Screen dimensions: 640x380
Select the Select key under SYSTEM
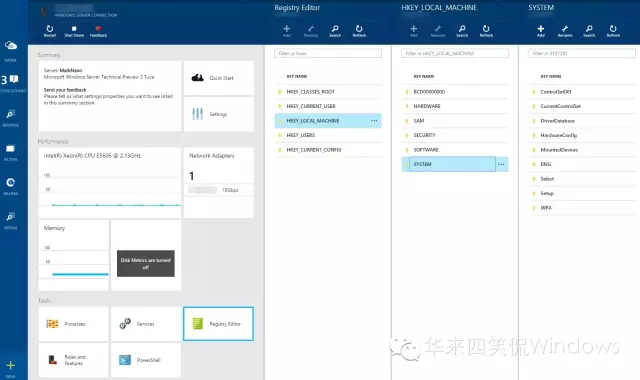pyautogui.click(x=582, y=179)
